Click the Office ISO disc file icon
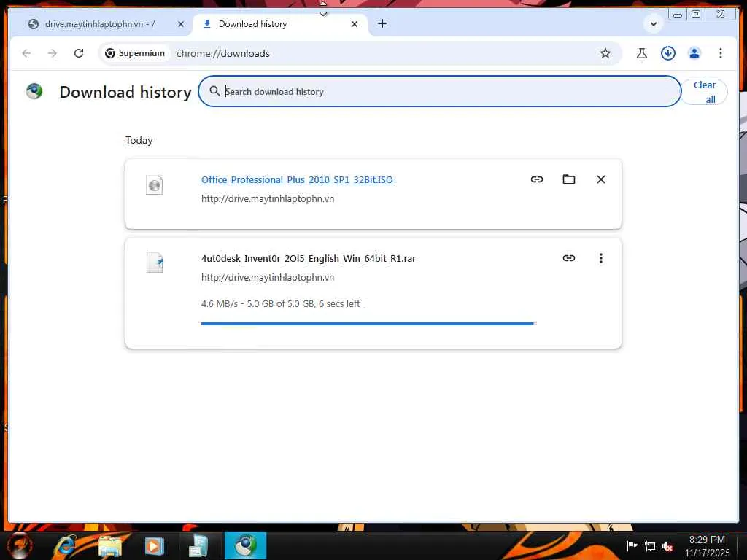The width and height of the screenshot is (747, 560). 155,184
